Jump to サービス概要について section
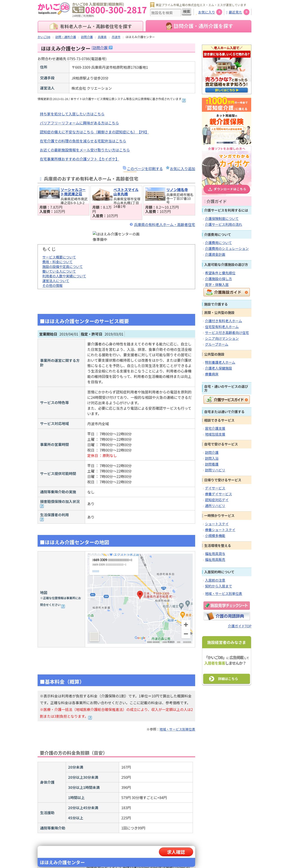Screen dimensions: 289x868 click(59, 257)
